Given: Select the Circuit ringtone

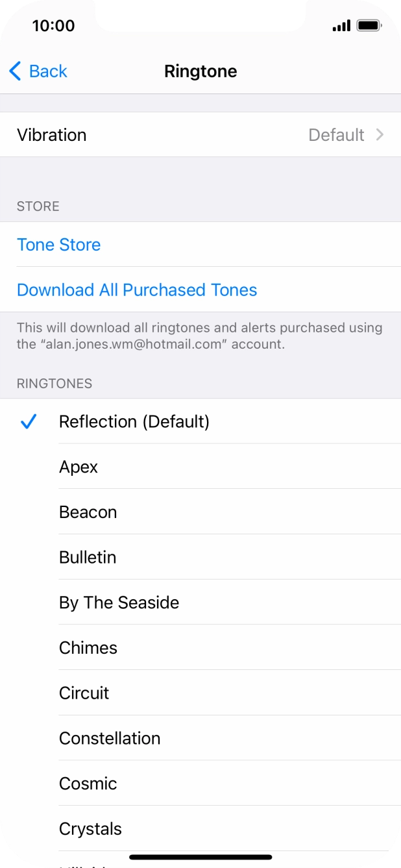Looking at the screenshot, I should pyautogui.click(x=84, y=693).
